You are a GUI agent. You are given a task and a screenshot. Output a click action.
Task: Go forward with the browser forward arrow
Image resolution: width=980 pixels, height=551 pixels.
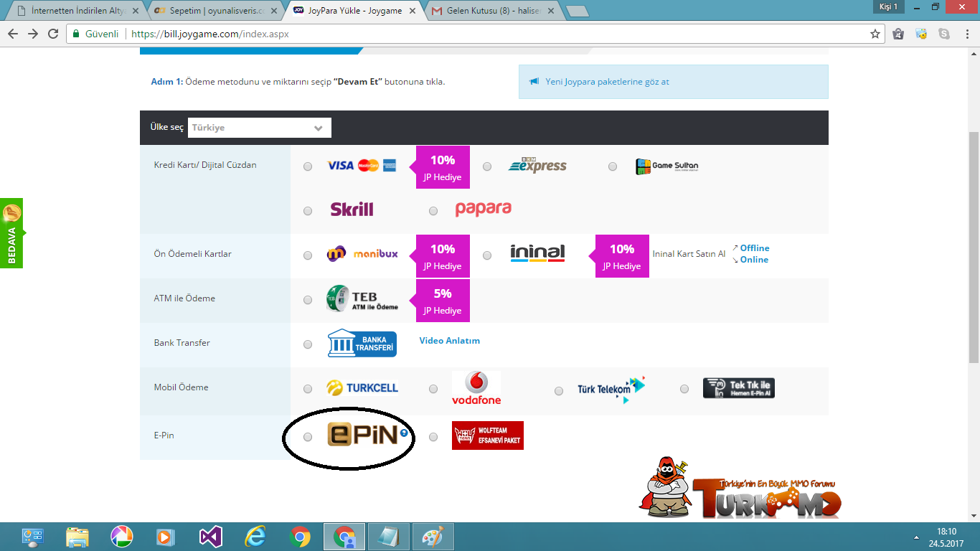click(33, 34)
